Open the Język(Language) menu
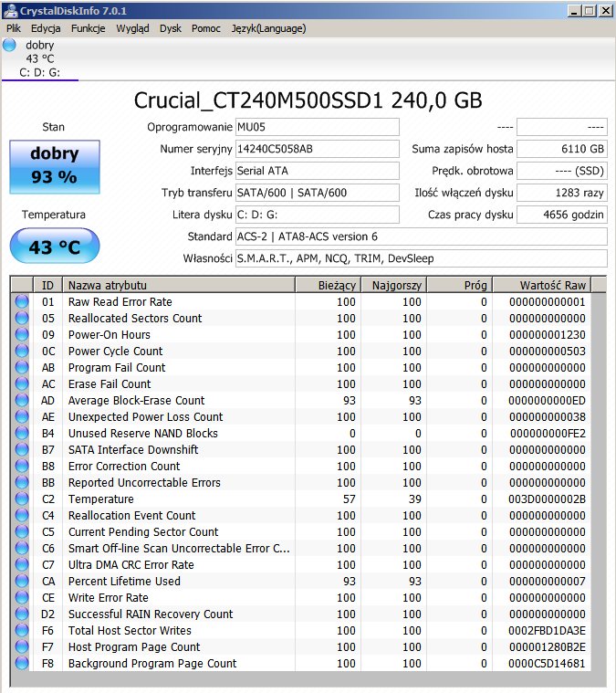616x693 pixels. (268, 28)
